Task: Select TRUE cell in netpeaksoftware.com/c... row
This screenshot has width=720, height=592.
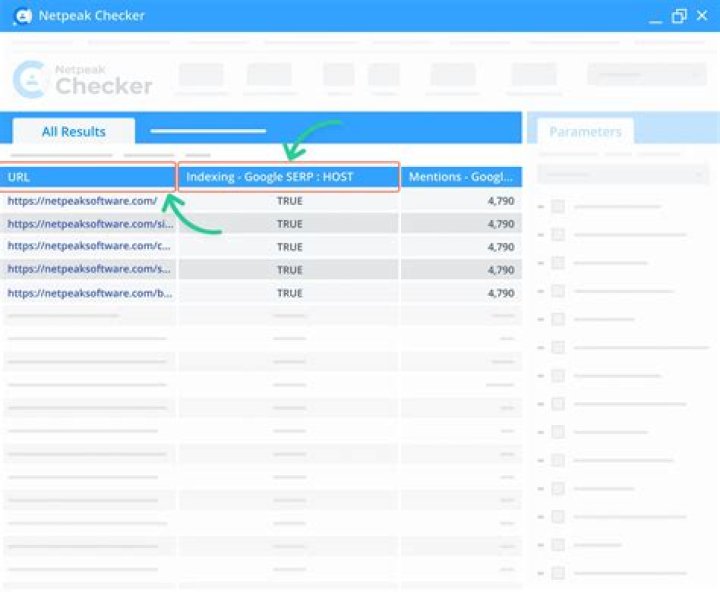Action: [289, 247]
